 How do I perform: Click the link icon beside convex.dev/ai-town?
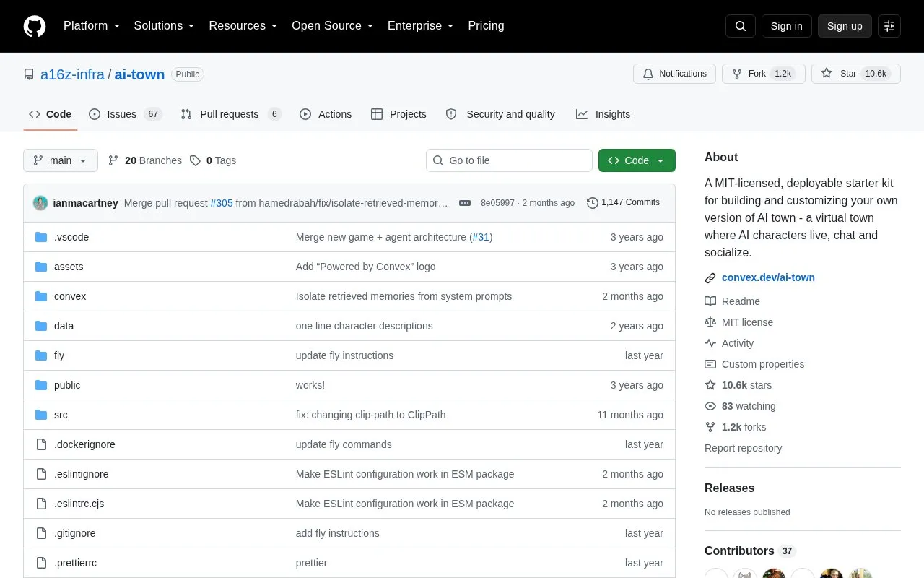(710, 278)
